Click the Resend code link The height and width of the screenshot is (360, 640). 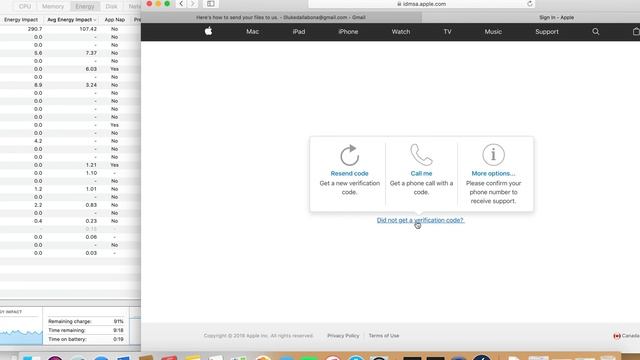(x=349, y=173)
